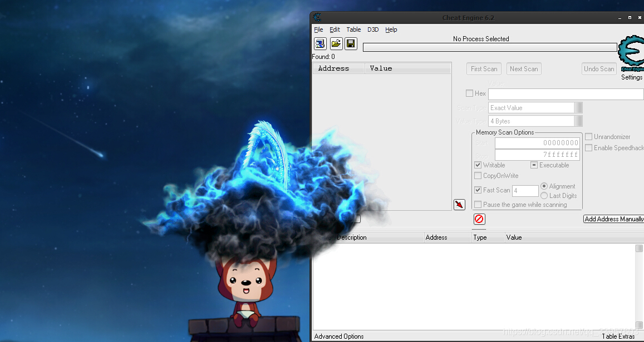Open Advanced Options
The width and height of the screenshot is (644, 342).
pos(339,336)
